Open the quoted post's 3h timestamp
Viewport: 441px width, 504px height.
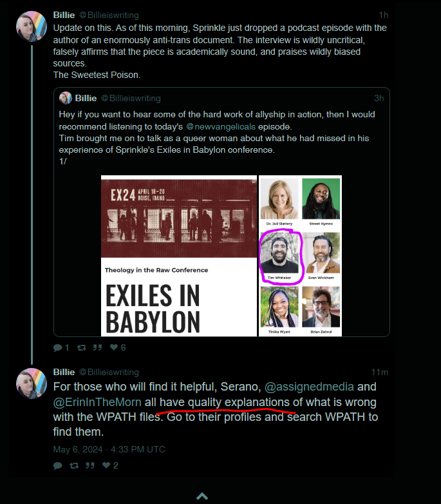point(379,98)
